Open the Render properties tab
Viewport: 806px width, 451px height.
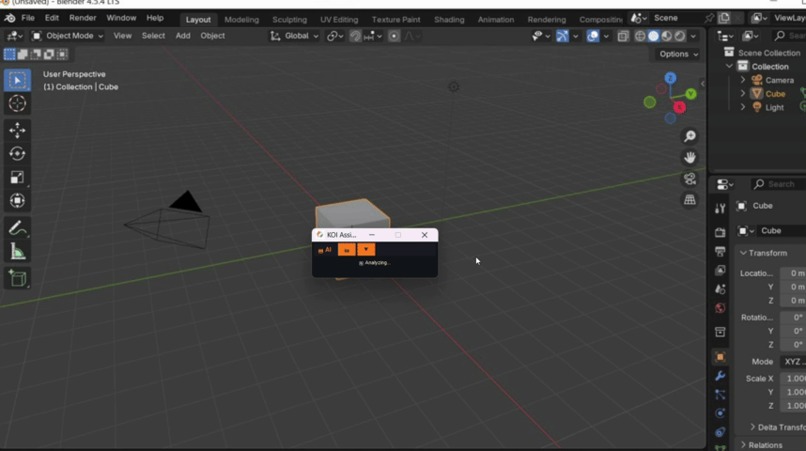(720, 232)
